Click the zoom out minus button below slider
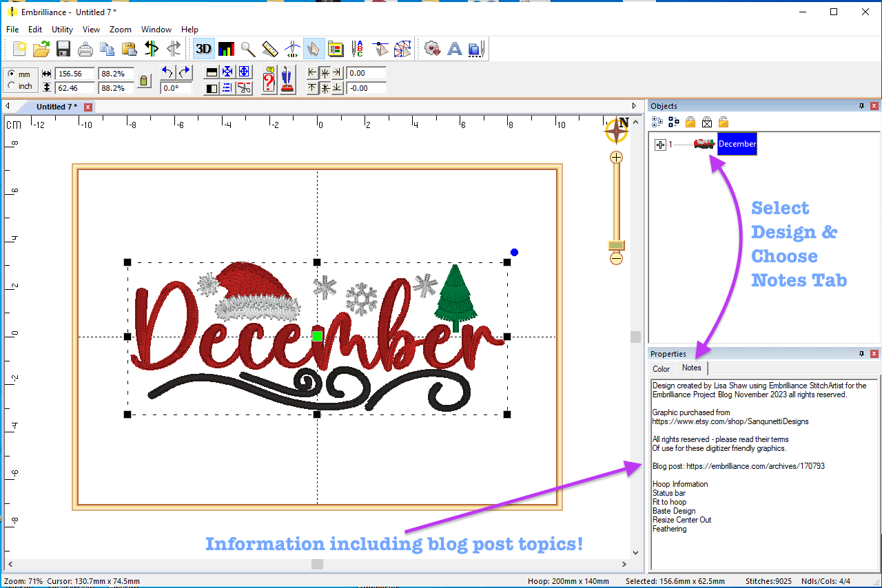Screen dimensions: 882x588 tap(616, 259)
